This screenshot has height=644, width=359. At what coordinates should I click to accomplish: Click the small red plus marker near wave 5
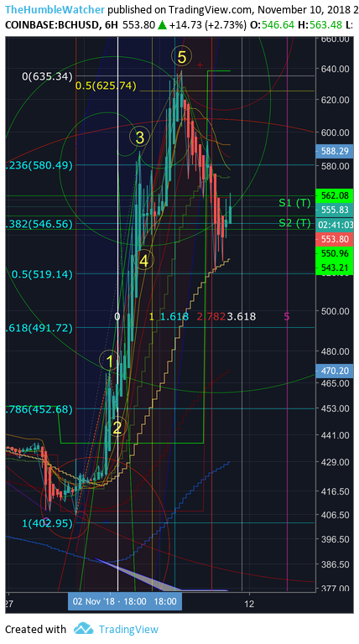click(x=200, y=65)
